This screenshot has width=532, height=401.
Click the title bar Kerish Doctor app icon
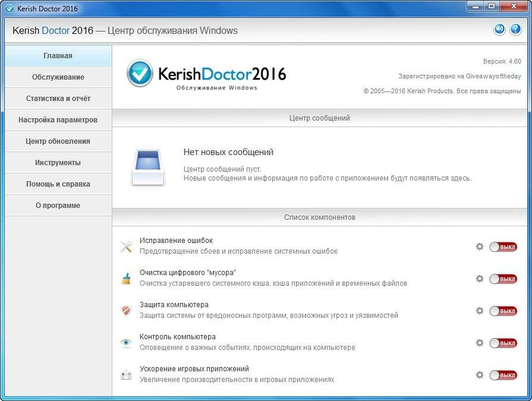[10, 9]
